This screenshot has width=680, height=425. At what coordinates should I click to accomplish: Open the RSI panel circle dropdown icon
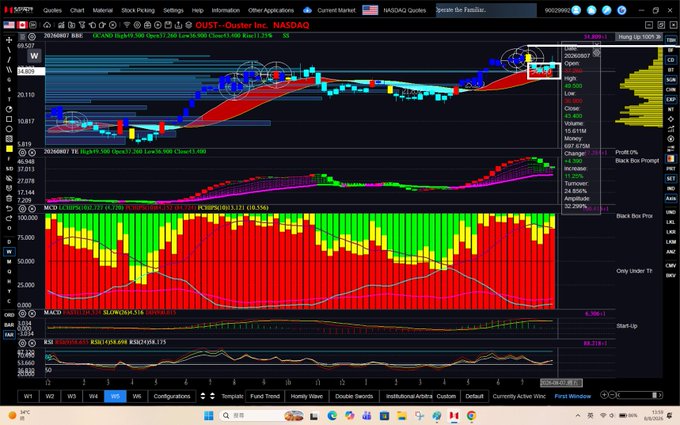point(32,343)
